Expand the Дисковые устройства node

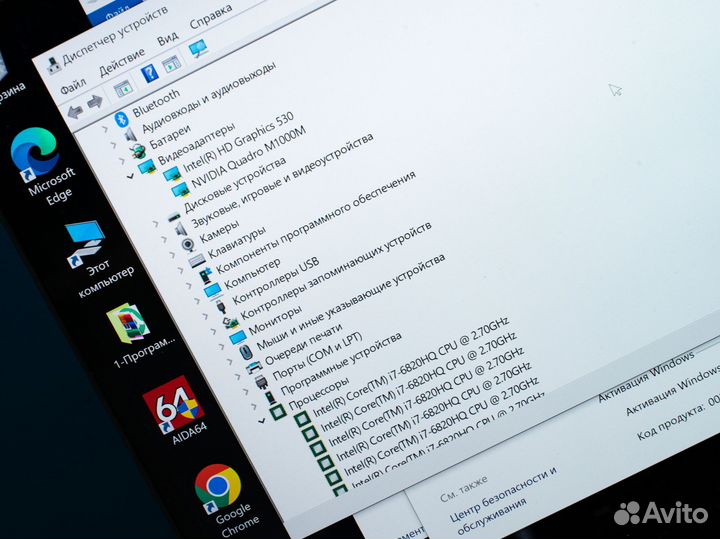[155, 223]
